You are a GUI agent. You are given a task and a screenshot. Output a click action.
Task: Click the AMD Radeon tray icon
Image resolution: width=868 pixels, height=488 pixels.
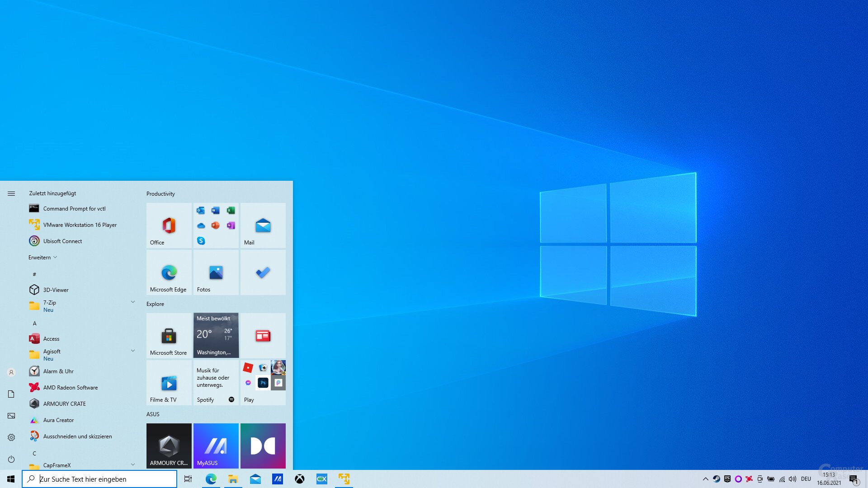[x=749, y=479]
